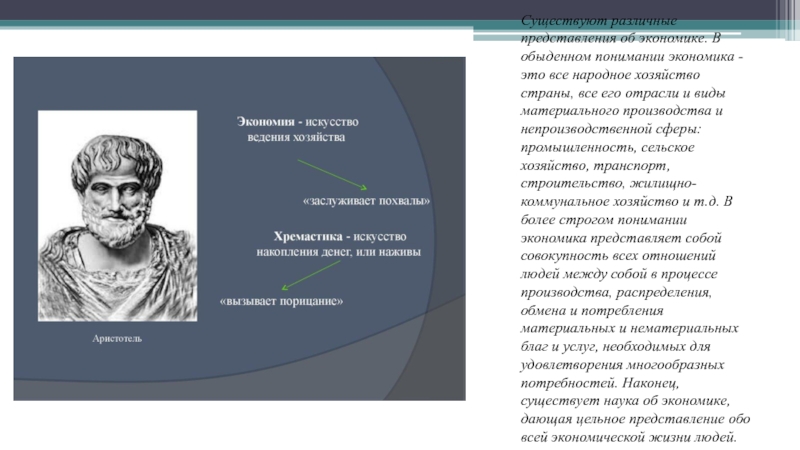Click the bold word 'Экономия'
Image resolution: width=800 pixels, height=450 pixels.
click(x=262, y=121)
